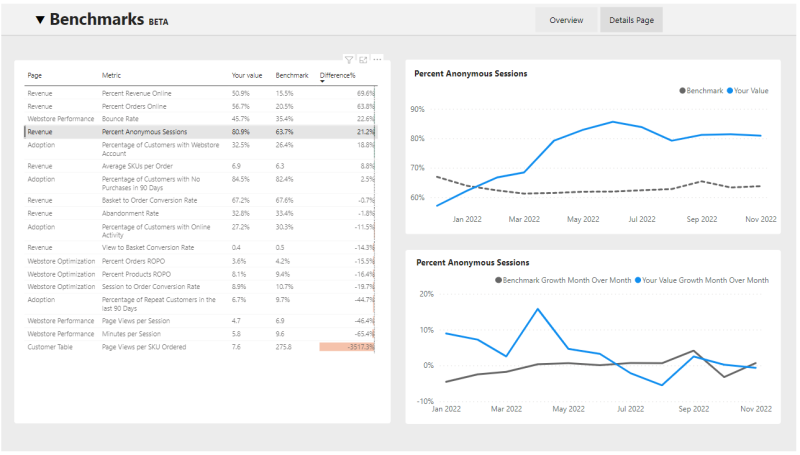Image resolution: width=800 pixels, height=455 pixels.
Task: Toggle the Your Value legend dot
Action: [730, 91]
